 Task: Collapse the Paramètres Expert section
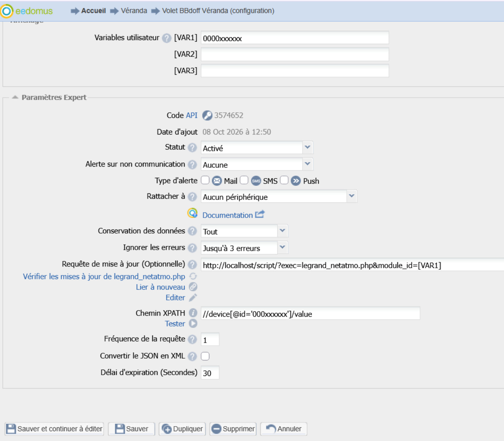pos(15,97)
